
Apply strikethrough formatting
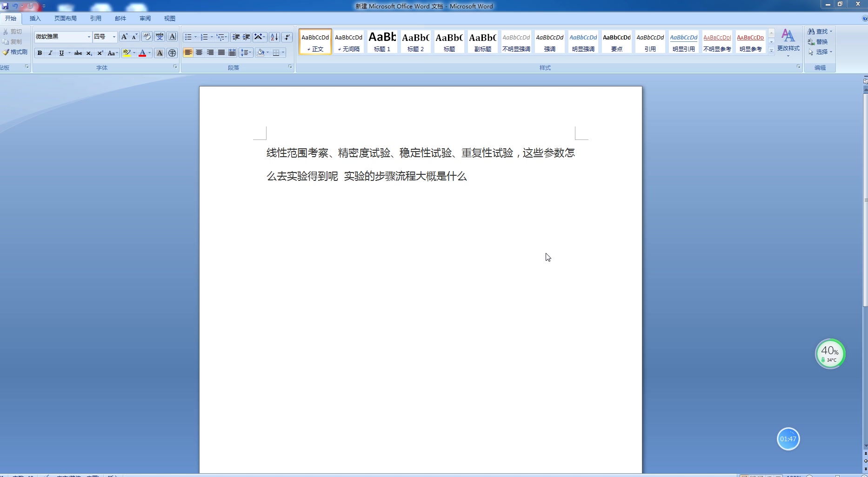[78, 53]
